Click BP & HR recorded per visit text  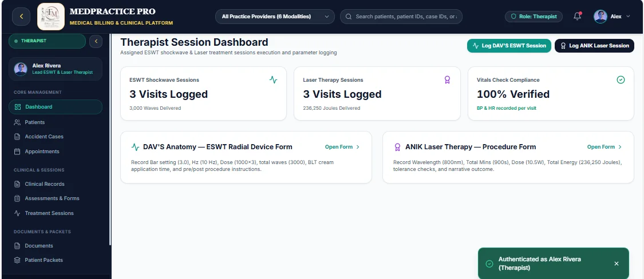click(507, 108)
